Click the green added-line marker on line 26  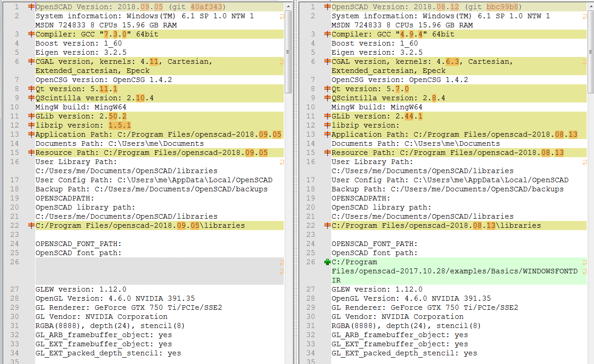pos(327,261)
